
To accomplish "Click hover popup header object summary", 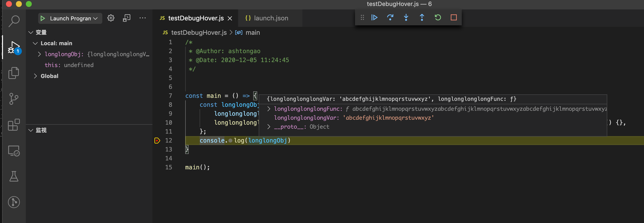I will click(391, 99).
